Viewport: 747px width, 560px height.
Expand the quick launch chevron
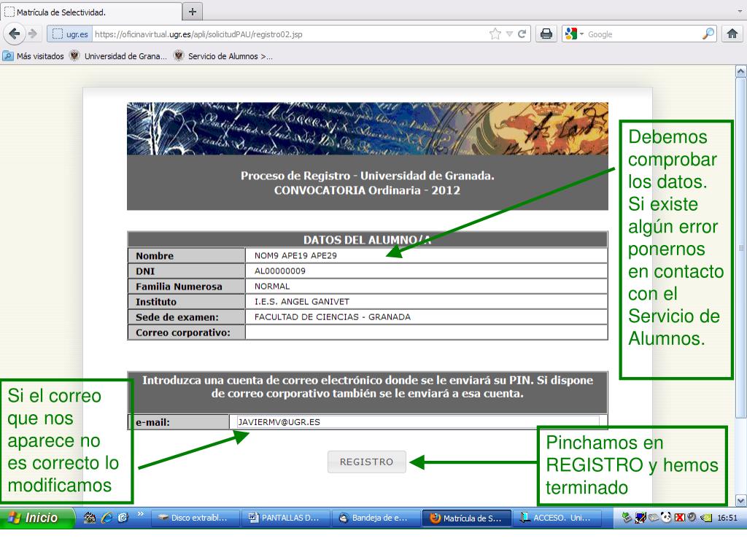(x=141, y=514)
